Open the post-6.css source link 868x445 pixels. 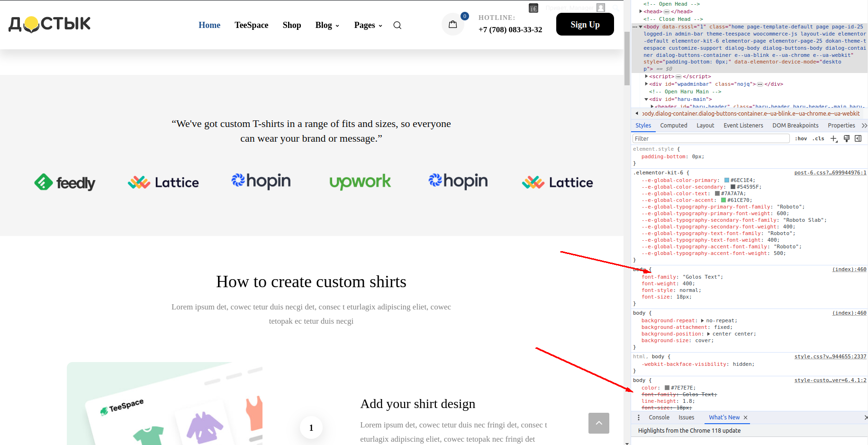(x=830, y=173)
